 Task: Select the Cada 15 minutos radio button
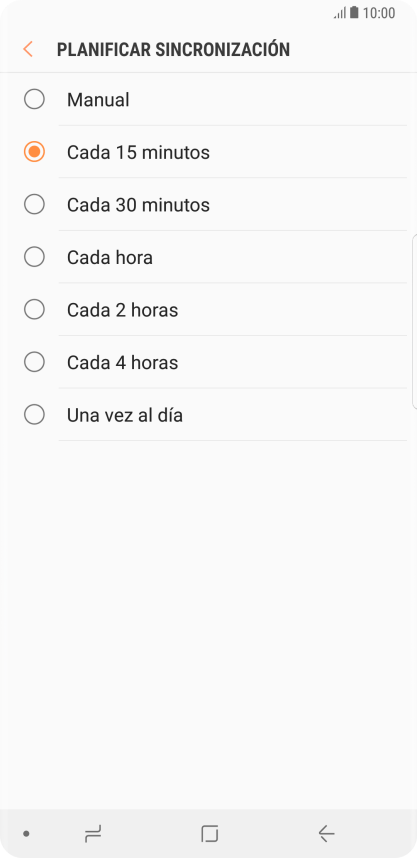[34, 152]
